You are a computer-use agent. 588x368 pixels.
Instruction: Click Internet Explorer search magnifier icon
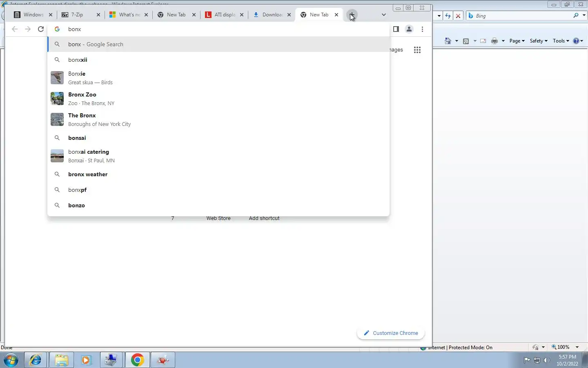576,16
